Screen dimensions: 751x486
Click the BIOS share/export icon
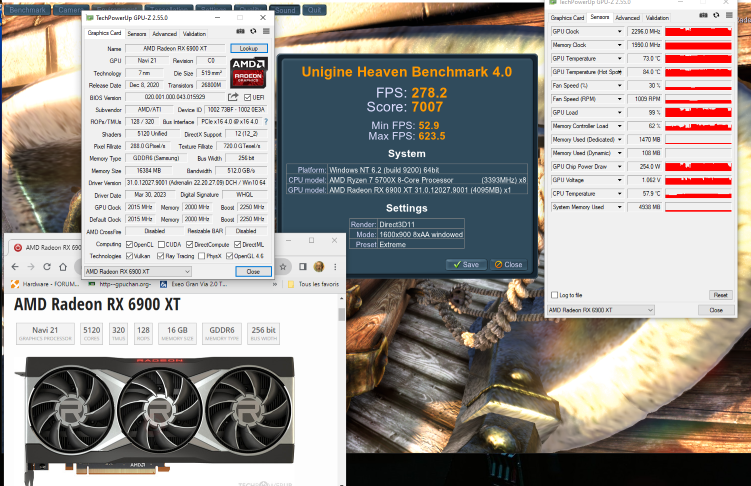[x=233, y=97]
